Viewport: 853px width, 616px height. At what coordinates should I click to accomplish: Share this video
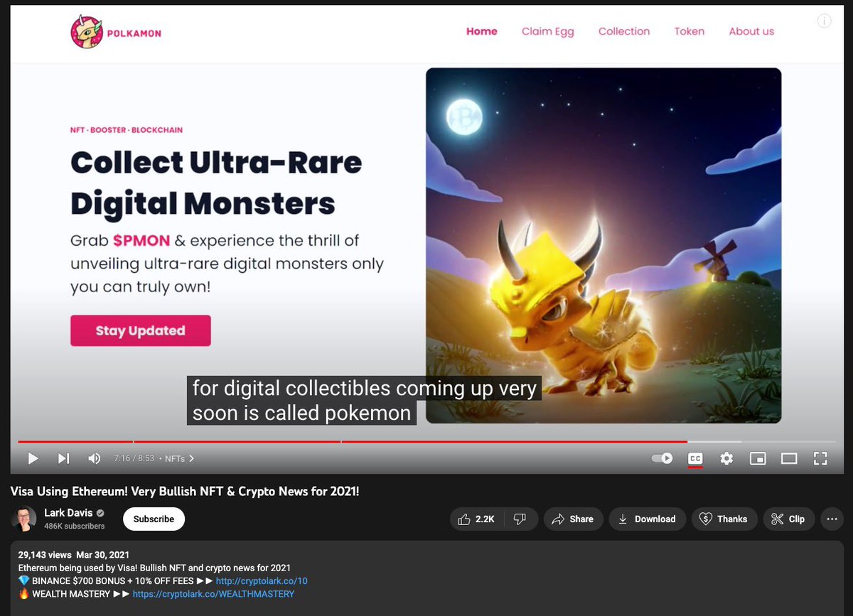pos(573,519)
